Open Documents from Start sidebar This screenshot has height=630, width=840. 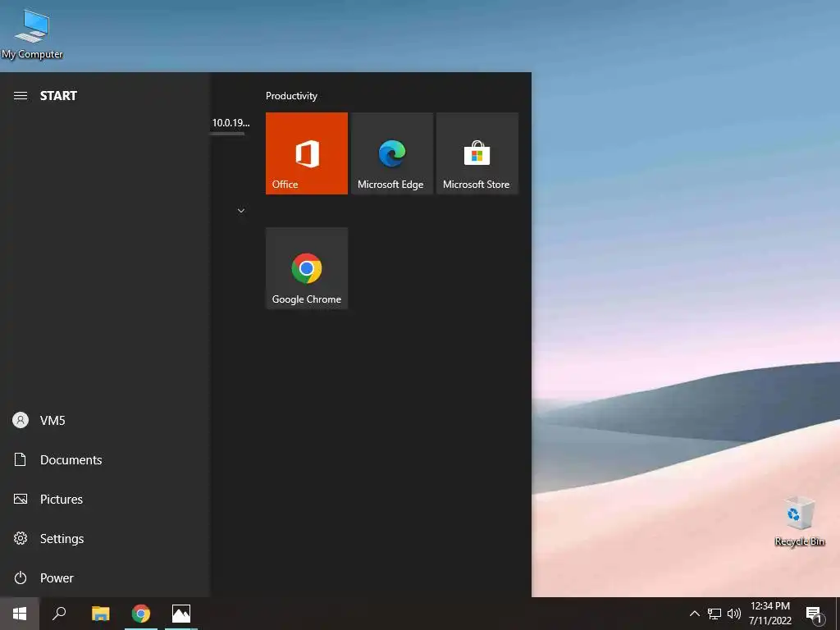tap(104, 459)
